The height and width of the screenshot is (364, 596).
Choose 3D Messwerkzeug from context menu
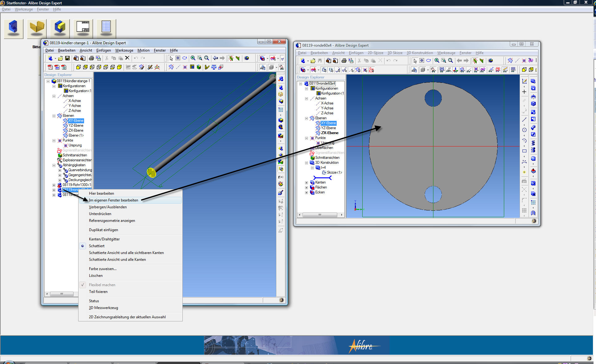click(130, 308)
